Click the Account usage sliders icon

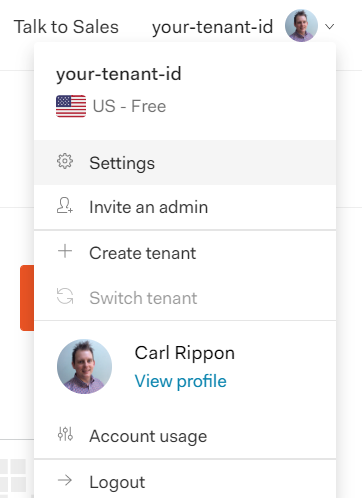pos(65,434)
